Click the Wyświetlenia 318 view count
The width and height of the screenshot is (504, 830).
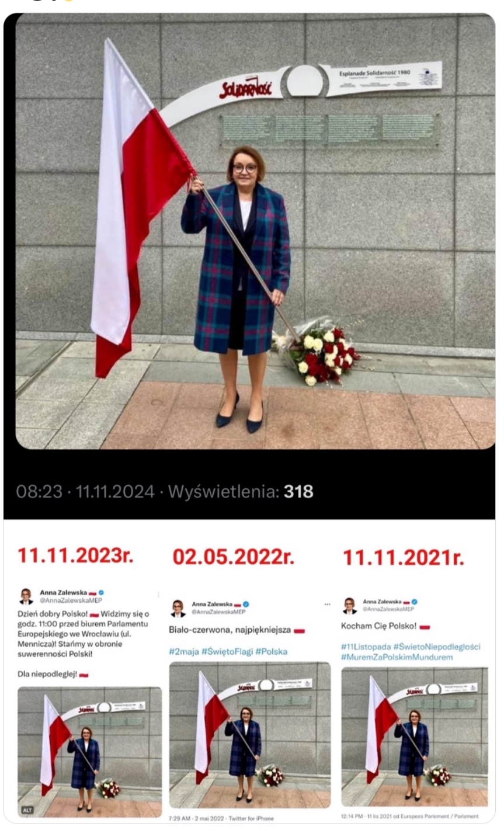click(241, 492)
